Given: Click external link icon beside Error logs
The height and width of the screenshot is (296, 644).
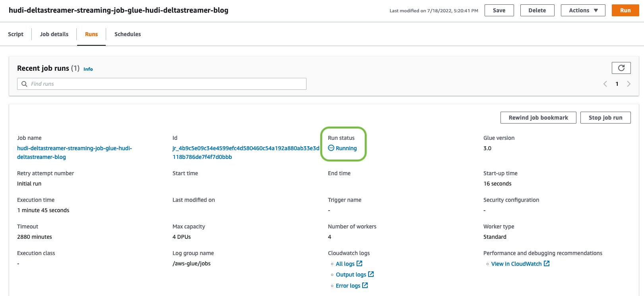Looking at the screenshot, I should coord(365,285).
